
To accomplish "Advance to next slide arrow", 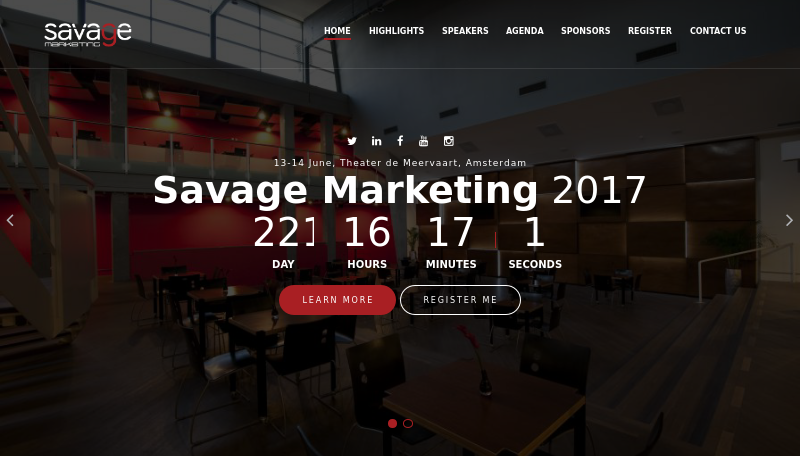I will tap(789, 220).
